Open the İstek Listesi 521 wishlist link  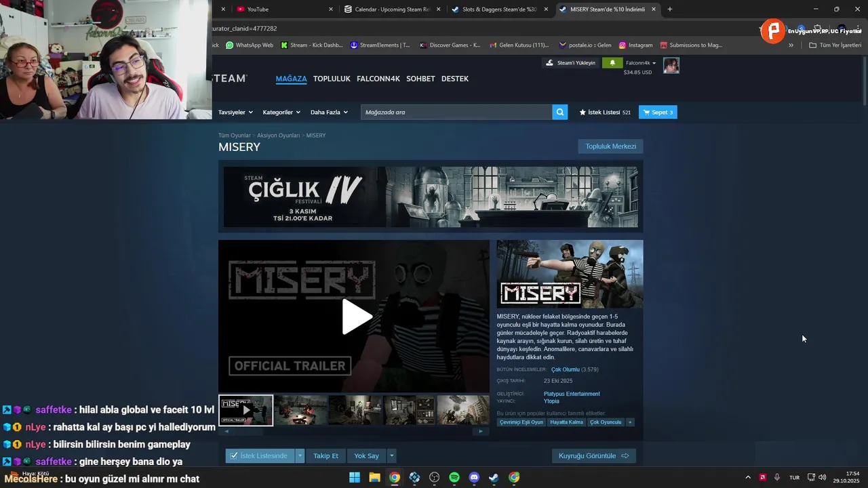click(x=605, y=112)
